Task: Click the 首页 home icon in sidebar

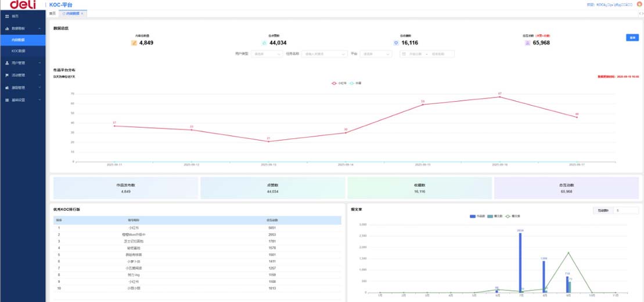Action: coord(7,16)
